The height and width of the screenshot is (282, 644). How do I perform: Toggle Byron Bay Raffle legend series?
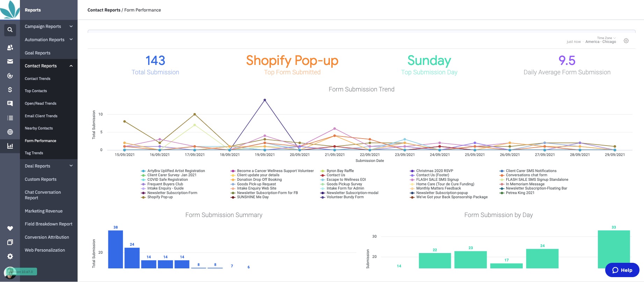click(337, 171)
